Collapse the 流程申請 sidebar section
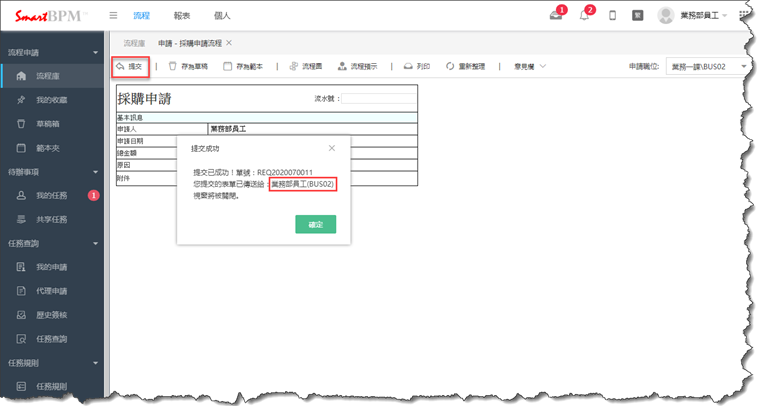 coord(95,53)
